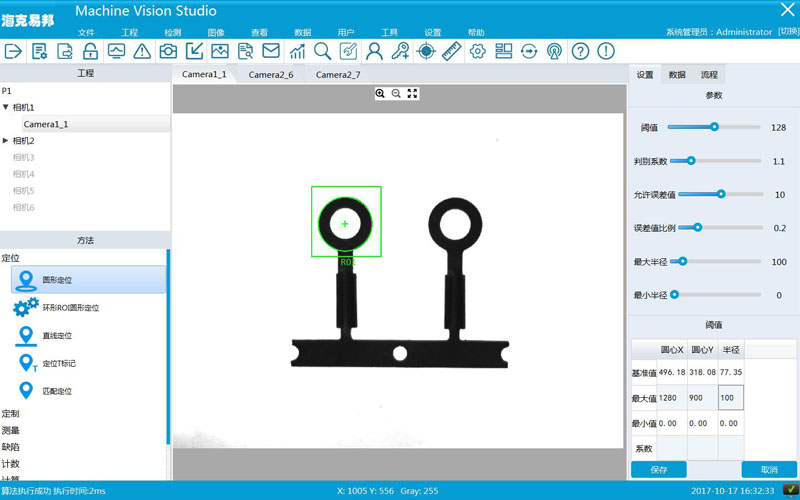
Task: Expand the 相机2 tree node
Action: (6, 141)
